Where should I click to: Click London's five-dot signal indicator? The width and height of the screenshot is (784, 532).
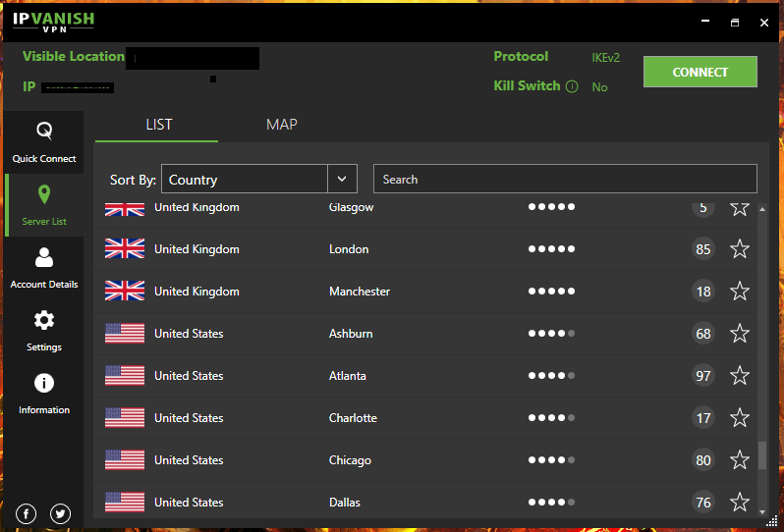pyautogui.click(x=551, y=248)
